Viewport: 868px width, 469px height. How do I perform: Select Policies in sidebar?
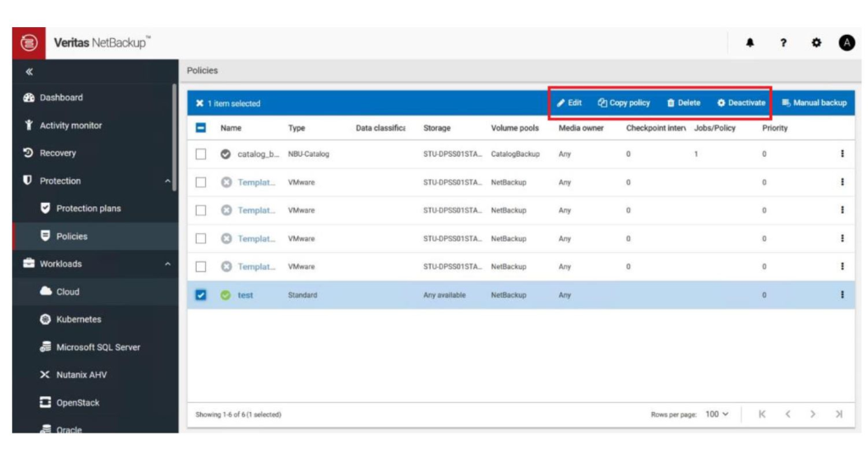(x=64, y=237)
